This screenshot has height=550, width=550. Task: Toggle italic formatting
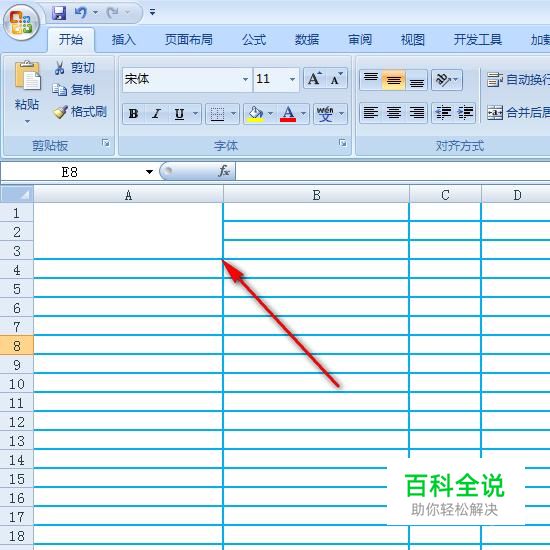(x=156, y=114)
